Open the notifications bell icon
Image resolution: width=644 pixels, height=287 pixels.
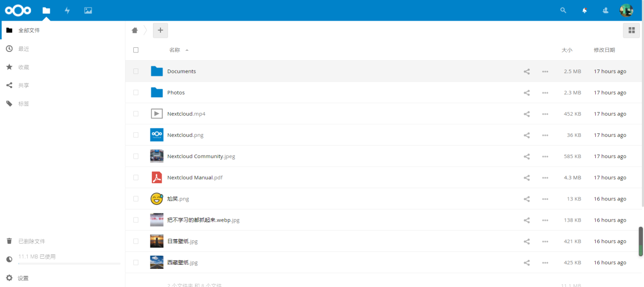[x=584, y=11]
